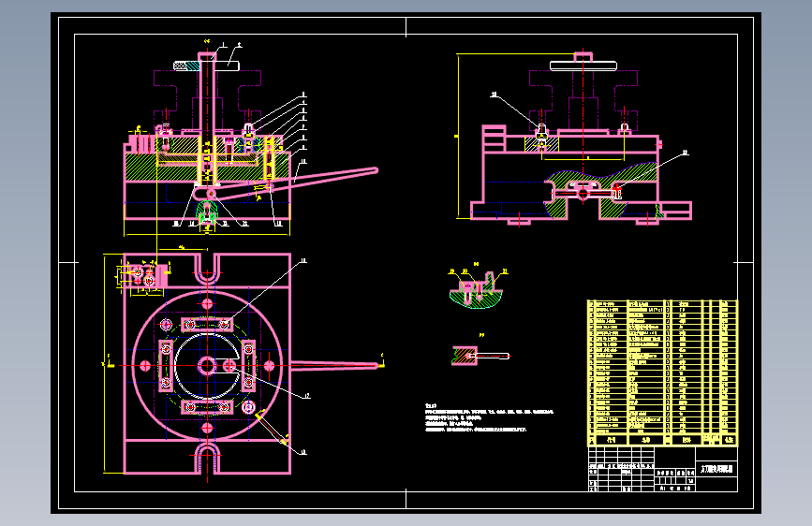Select the green hatched detail section view

click(x=477, y=291)
